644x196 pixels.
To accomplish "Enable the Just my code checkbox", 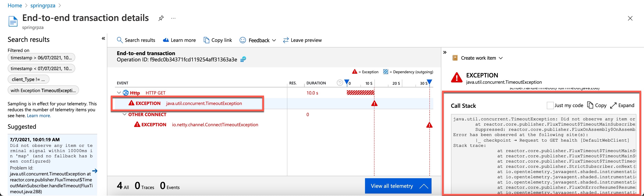I will (x=550, y=105).
